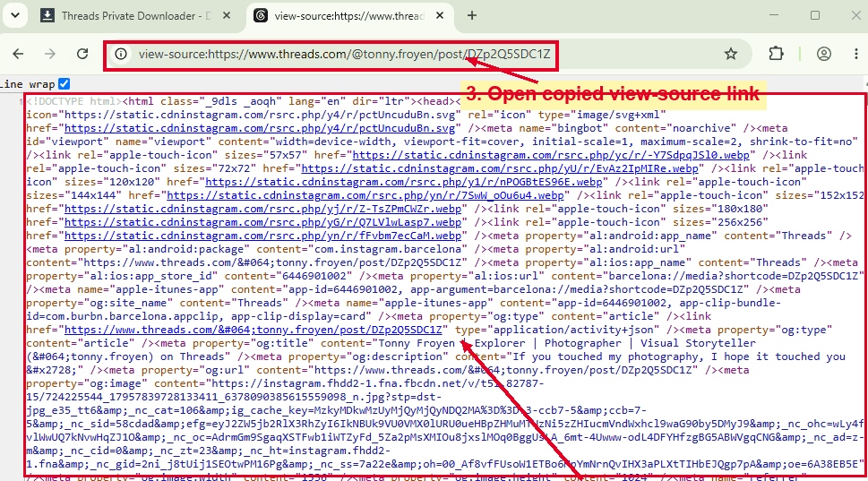This screenshot has height=481, width=868.
Task: Open -Y7SdpqJSl0.webp icon link
Action: (x=551, y=155)
